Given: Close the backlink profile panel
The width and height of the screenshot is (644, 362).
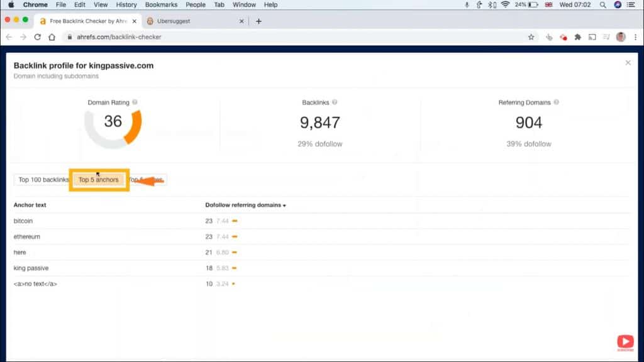Looking at the screenshot, I should [x=628, y=63].
